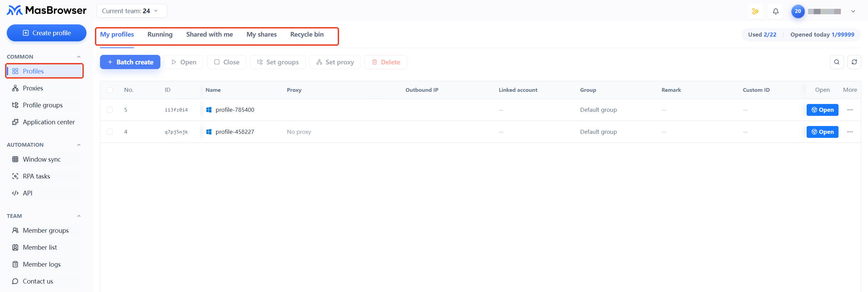Viewport: 868px width, 292px height.
Task: Open the notifications bell
Action: point(775,11)
